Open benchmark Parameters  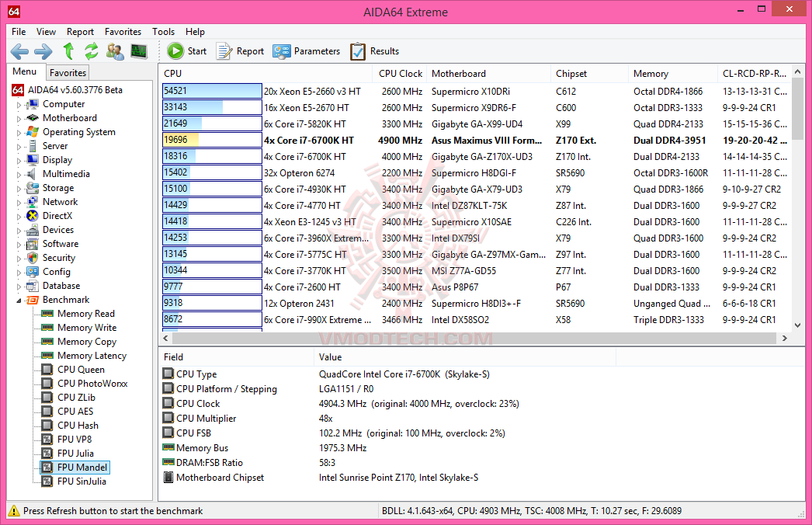[x=306, y=51]
